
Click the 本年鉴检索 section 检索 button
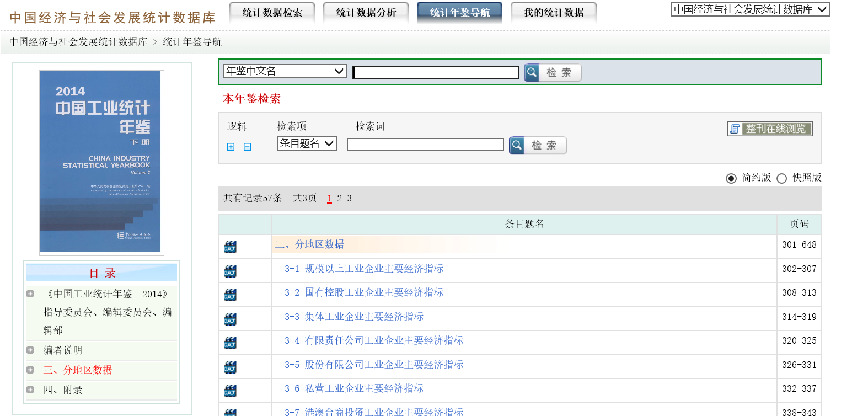tap(538, 145)
